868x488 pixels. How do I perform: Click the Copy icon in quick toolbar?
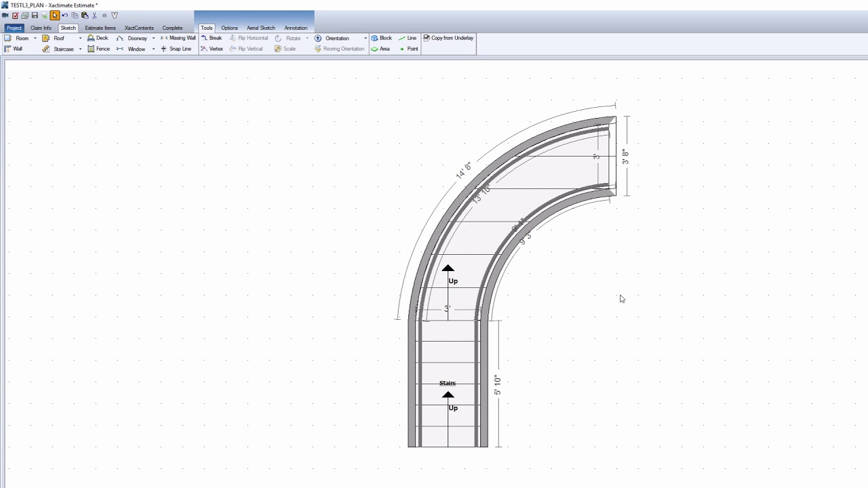pyautogui.click(x=75, y=15)
